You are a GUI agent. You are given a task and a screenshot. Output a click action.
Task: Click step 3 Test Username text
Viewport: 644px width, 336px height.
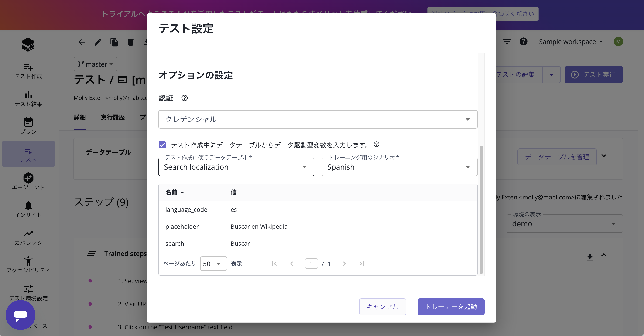(175, 327)
